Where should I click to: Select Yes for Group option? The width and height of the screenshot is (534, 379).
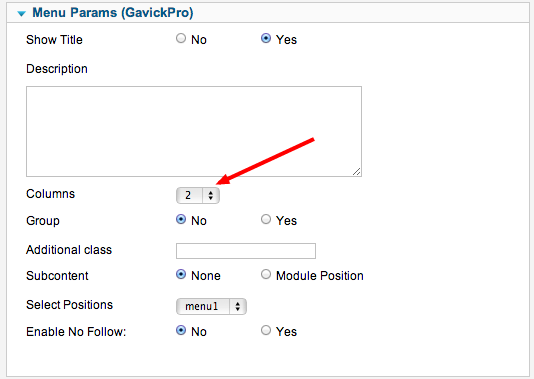click(266, 219)
